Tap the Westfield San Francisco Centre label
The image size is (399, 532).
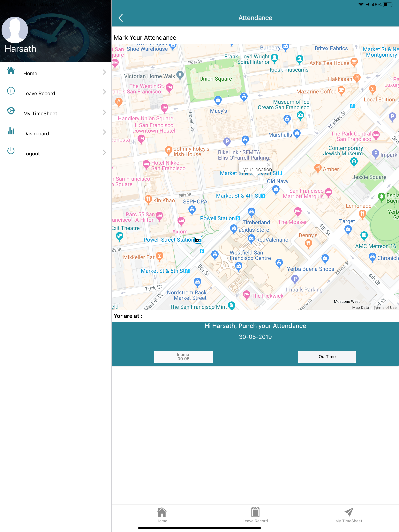(x=250, y=255)
